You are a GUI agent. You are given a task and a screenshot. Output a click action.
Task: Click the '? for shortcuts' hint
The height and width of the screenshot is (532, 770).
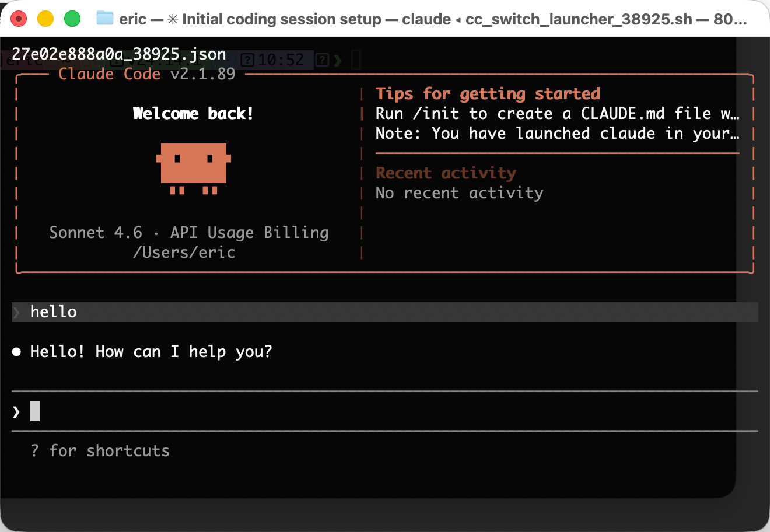point(100,451)
